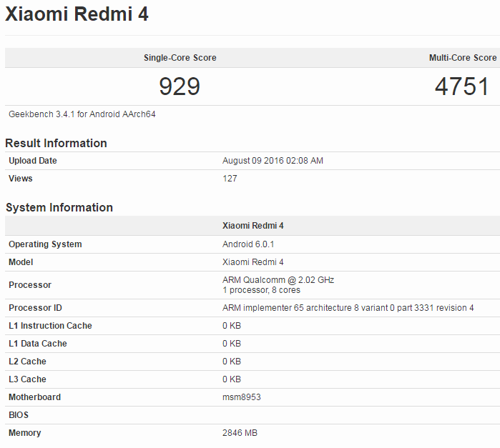
Task: Select 1 processor, 8 cores text
Action: click(x=262, y=290)
